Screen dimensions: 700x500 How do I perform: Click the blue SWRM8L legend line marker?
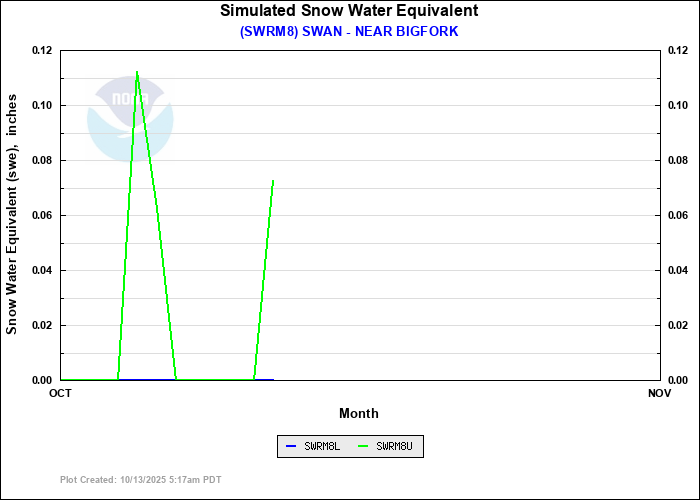(290, 446)
